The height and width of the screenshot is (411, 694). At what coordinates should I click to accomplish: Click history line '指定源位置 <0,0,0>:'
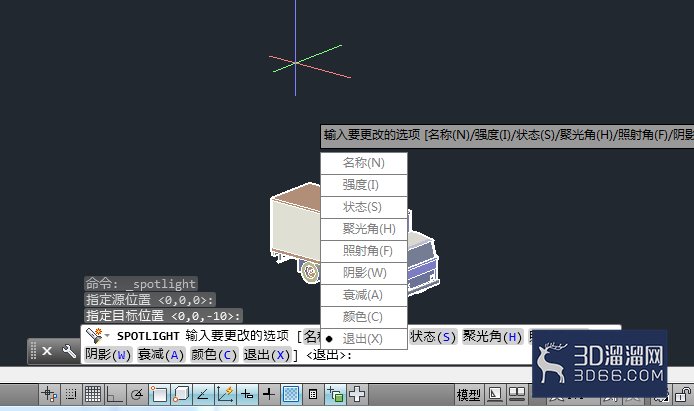point(150,300)
